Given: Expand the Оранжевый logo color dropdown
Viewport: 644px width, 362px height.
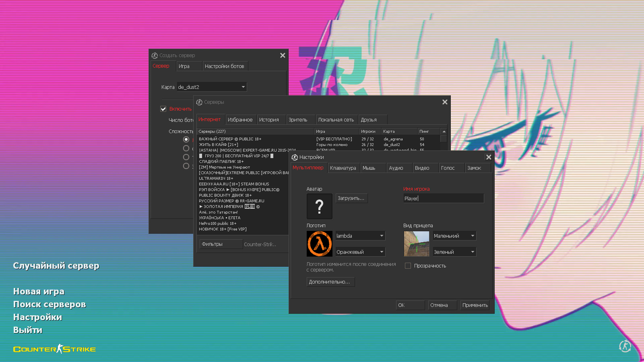Looking at the screenshot, I should pos(360,252).
